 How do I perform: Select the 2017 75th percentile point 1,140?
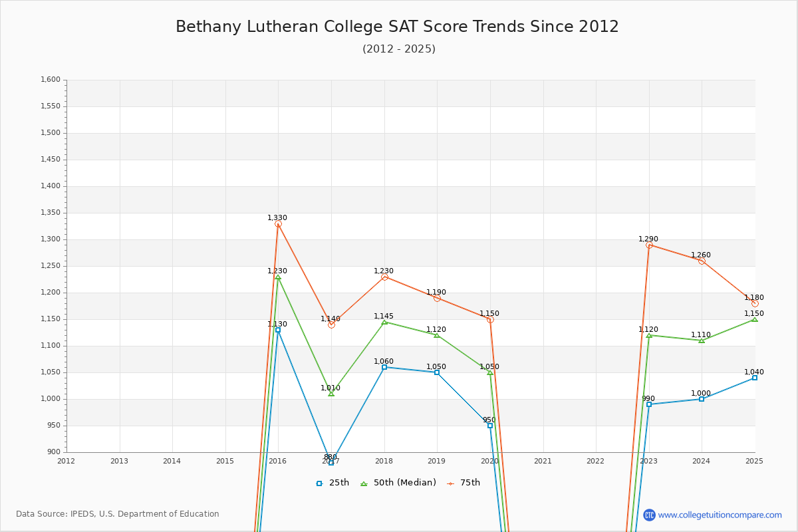[331, 325]
